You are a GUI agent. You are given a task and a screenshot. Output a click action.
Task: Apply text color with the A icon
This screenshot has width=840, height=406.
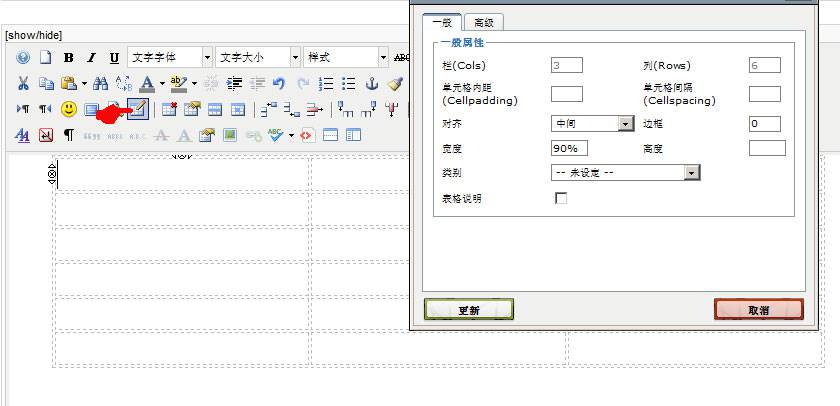pos(147,83)
